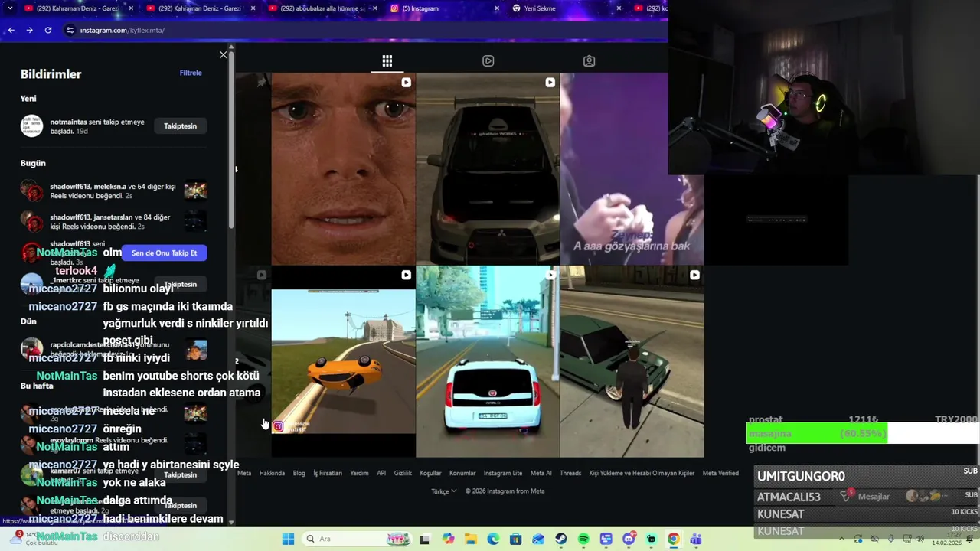Open site info icon in address bar
Image resolution: width=980 pixels, height=551 pixels.
coord(70,30)
